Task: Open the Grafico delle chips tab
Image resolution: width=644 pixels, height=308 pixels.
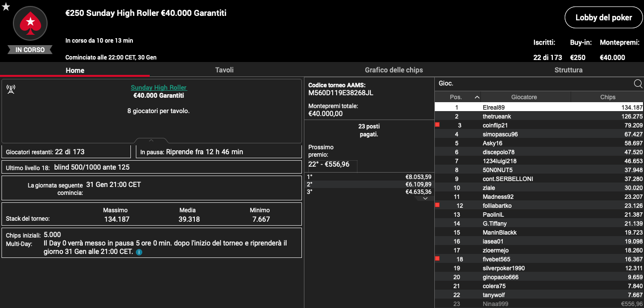Action: coord(394,70)
